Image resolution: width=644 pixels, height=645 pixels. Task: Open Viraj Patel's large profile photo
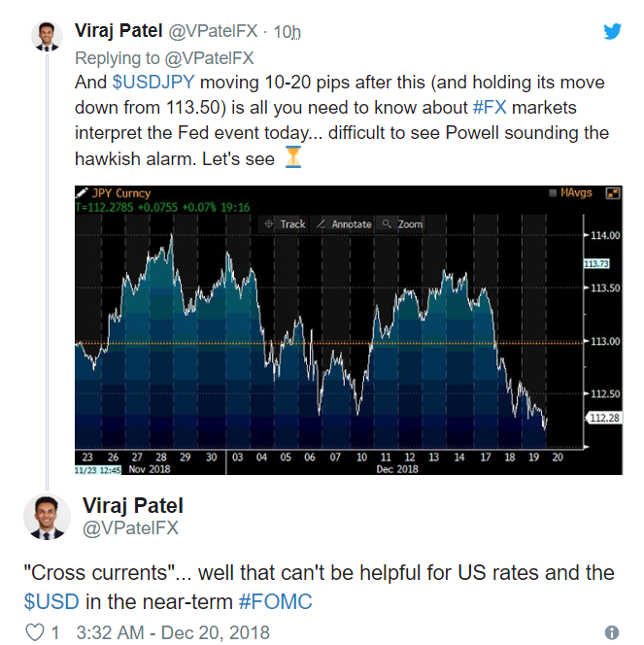47,519
